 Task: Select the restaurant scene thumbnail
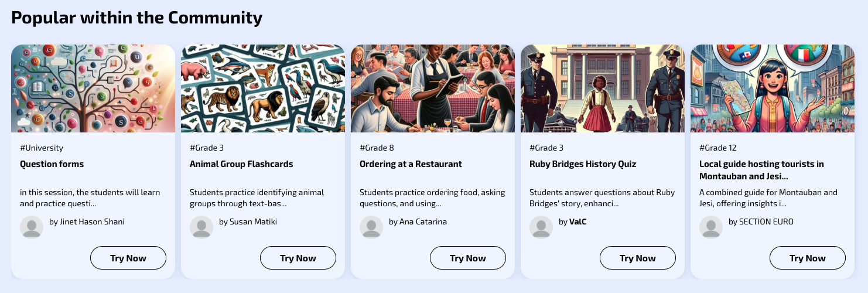click(433, 88)
